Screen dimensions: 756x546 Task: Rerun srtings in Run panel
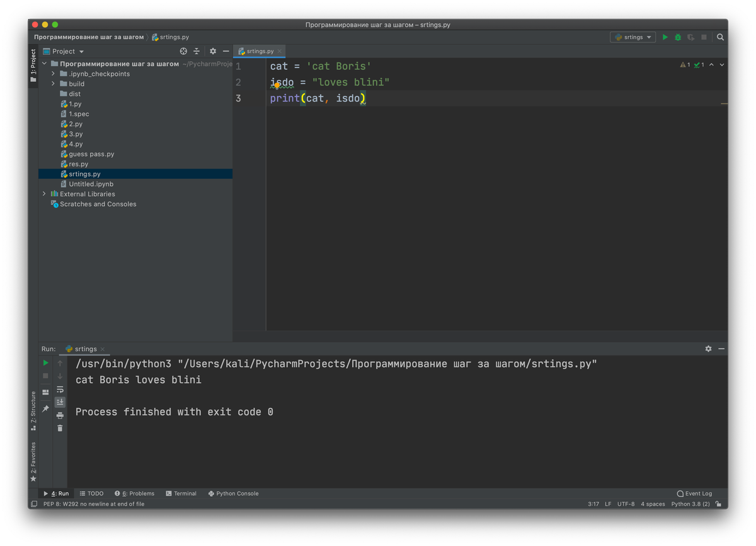click(x=45, y=363)
